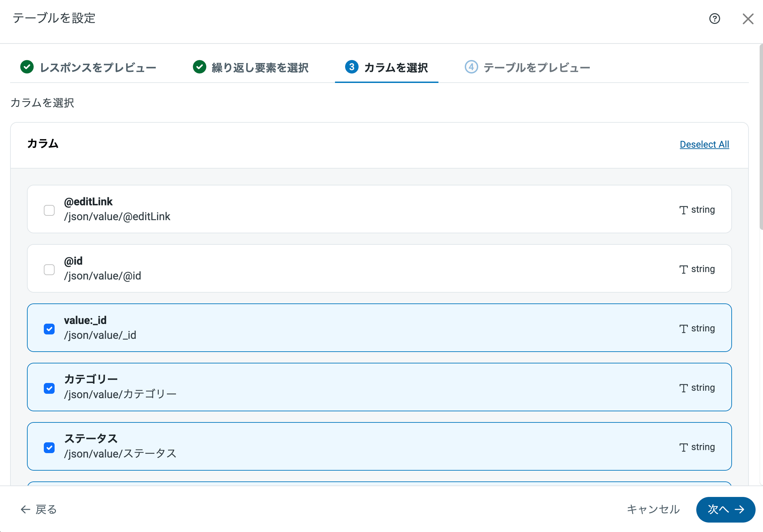This screenshot has height=532, width=763.
Task: Click the string type icon on the ステータス row
Action: pos(683,447)
